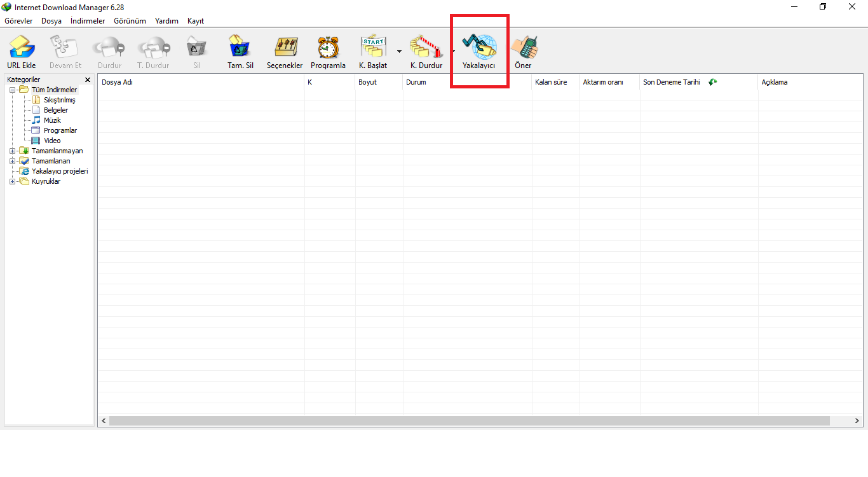The width and height of the screenshot is (868, 477).
Task: Open the dropdown arrow next to K. Durdur
Action: coord(454,50)
